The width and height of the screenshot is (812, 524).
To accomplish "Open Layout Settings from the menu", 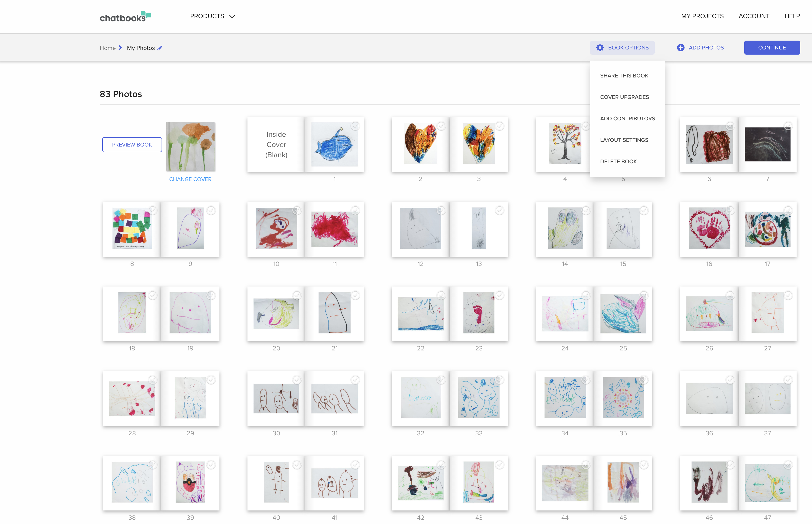I will [x=624, y=140].
